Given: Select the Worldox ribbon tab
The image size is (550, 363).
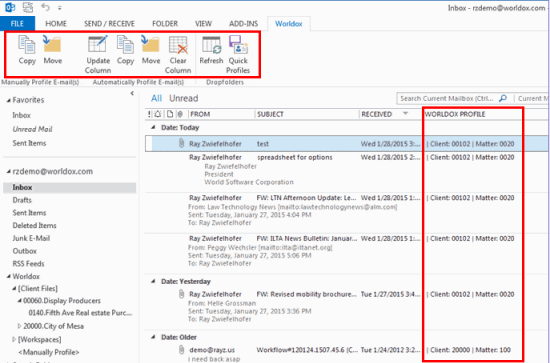Looking at the screenshot, I should pos(289,24).
